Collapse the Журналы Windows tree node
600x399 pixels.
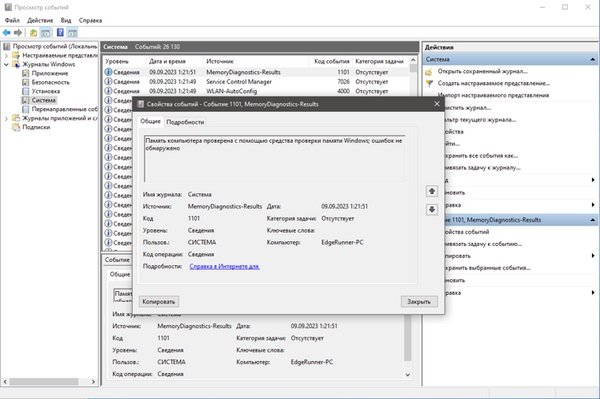click(x=7, y=64)
